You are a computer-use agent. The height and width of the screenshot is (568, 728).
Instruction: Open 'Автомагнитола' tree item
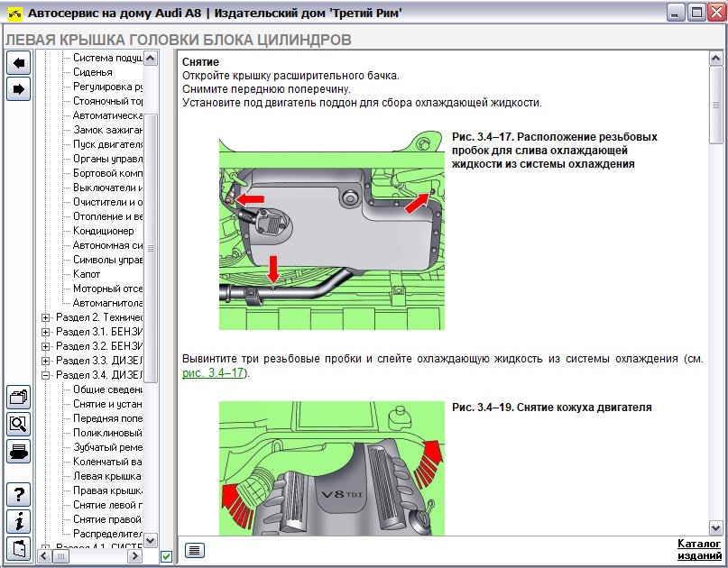107,303
